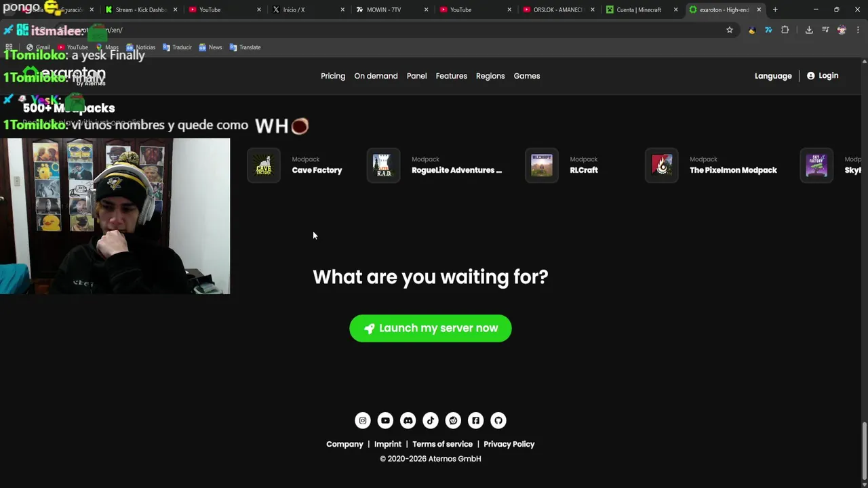Open the Games menu item
Image resolution: width=868 pixels, height=488 pixels.
click(x=527, y=76)
